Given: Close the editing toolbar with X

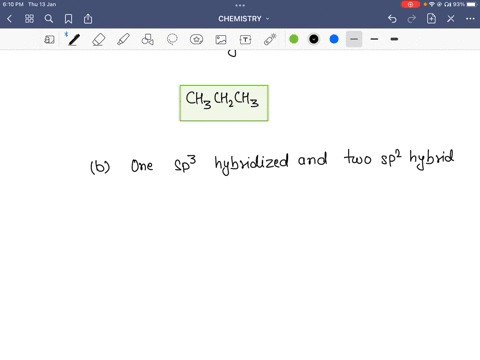Looking at the screenshot, I should 451,19.
